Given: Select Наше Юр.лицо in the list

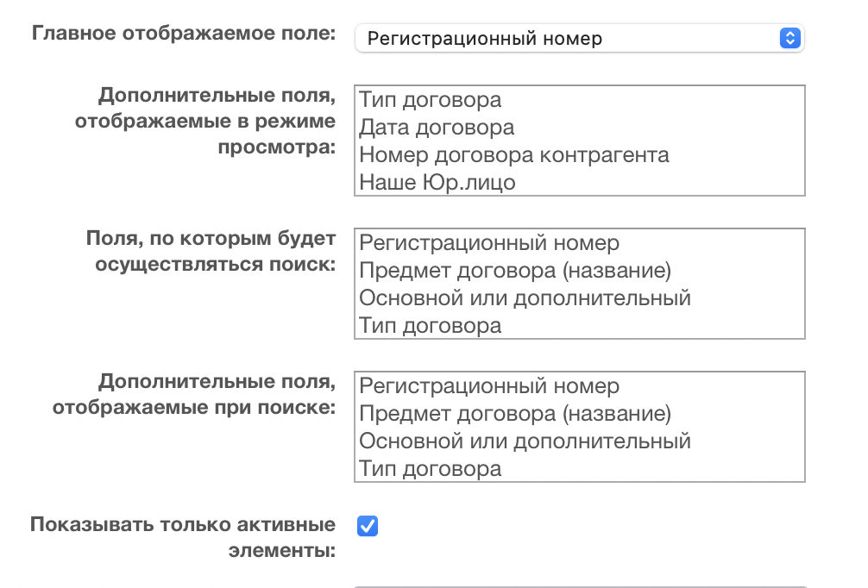Looking at the screenshot, I should coord(437,182).
